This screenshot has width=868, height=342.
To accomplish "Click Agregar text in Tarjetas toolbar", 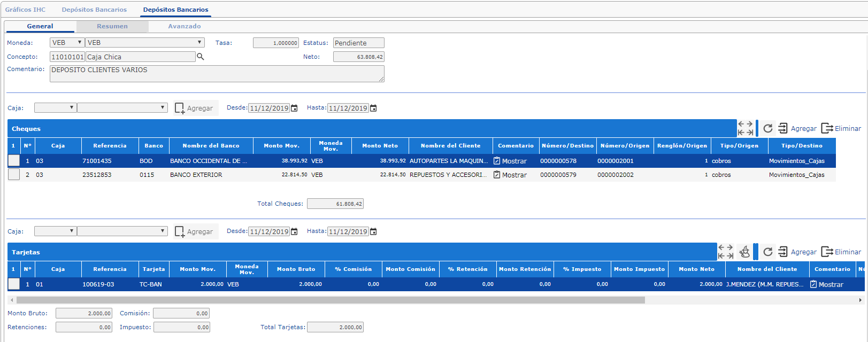I will pos(804,252).
